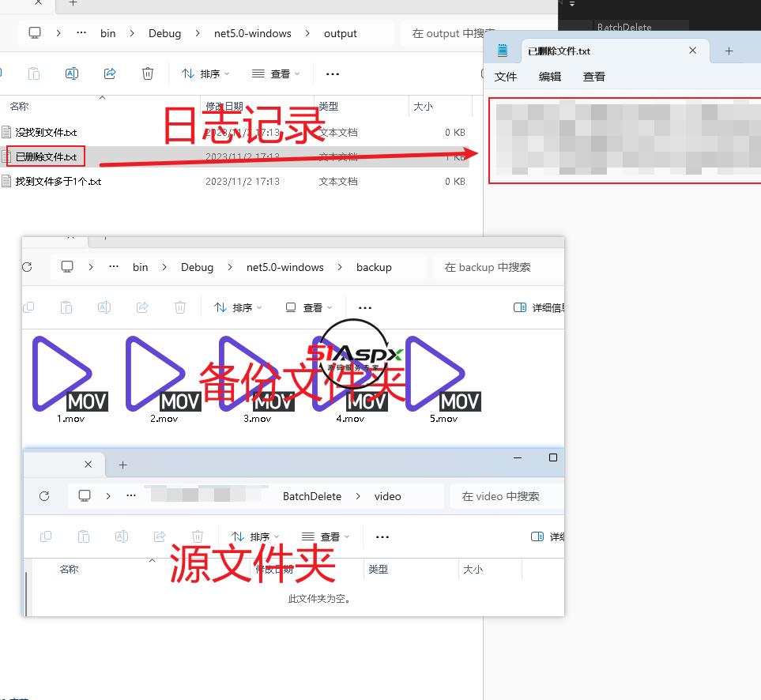
Task: Click the PC icon in video address bar
Action: (85, 496)
